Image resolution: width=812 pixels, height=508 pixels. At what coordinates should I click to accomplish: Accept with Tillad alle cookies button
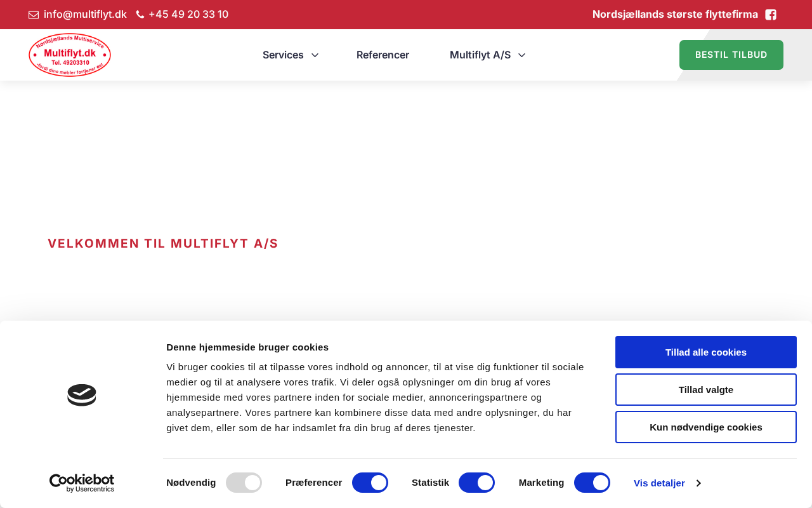(x=705, y=352)
